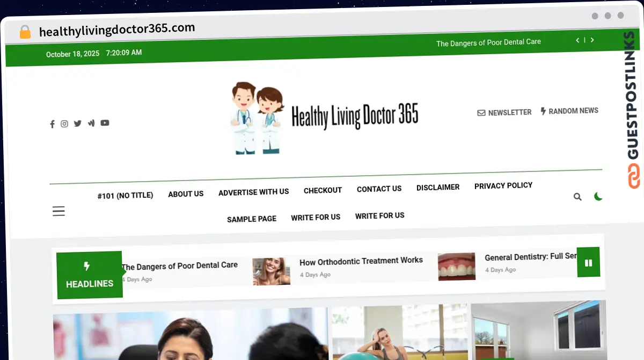Click the two doctors logo image
The width and height of the screenshot is (644, 360).
(257, 118)
